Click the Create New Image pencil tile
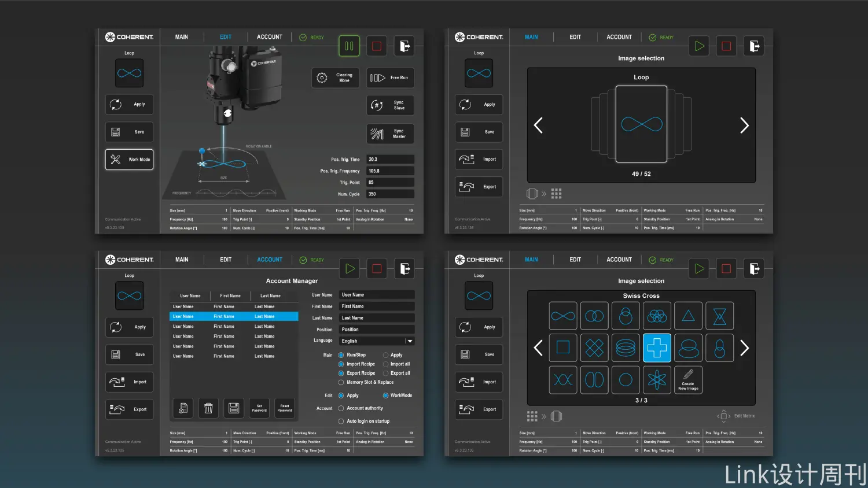Viewport: 868px width, 488px height. pos(688,380)
